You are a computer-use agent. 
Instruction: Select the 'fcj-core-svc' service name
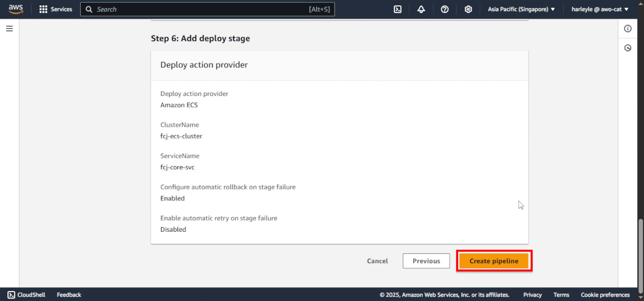coord(177,167)
